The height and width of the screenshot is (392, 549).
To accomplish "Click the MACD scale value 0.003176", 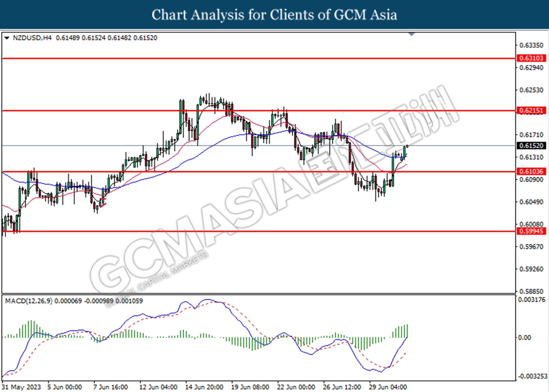I will 532,300.
